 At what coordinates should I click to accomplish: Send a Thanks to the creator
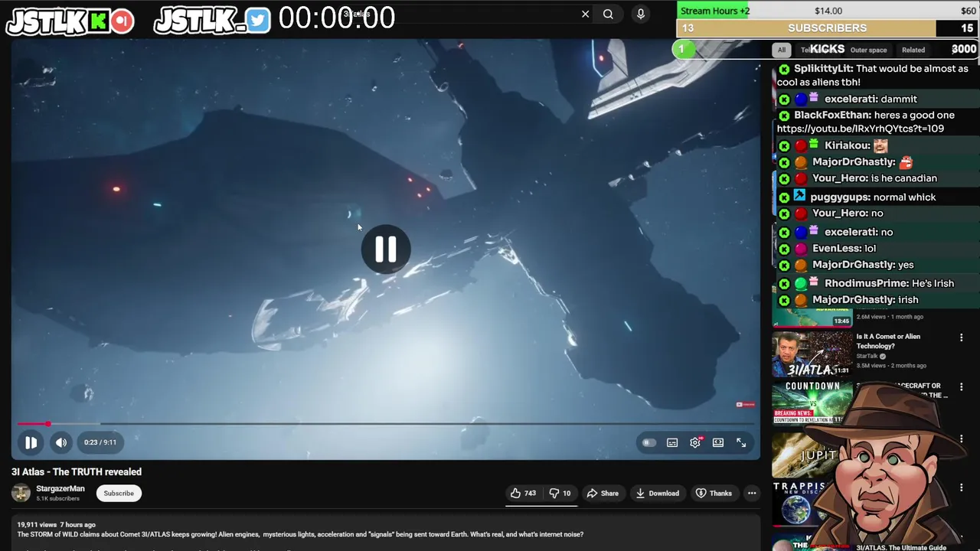(x=714, y=493)
